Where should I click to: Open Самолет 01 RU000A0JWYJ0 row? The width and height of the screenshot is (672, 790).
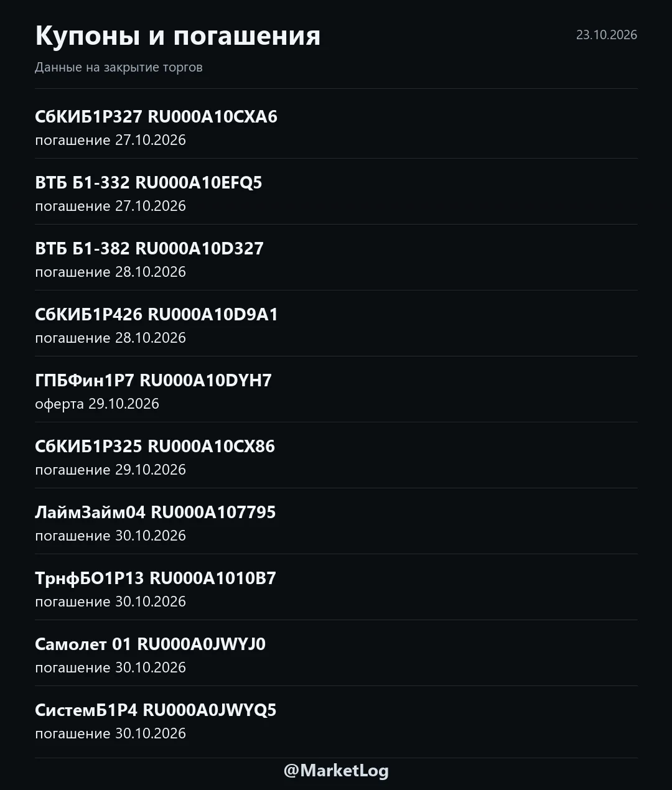[x=336, y=653]
